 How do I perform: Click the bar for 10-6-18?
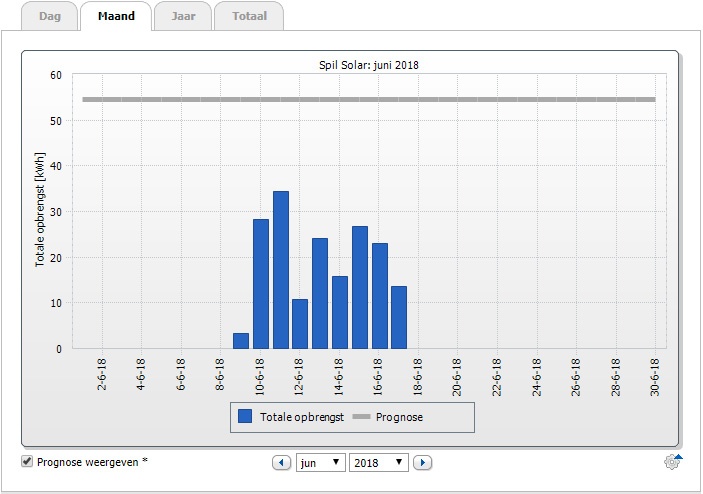click(261, 284)
